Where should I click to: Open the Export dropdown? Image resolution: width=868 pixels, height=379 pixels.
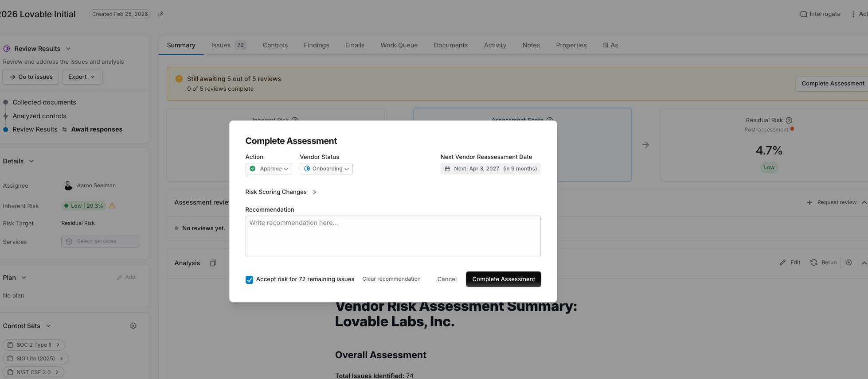pos(82,77)
